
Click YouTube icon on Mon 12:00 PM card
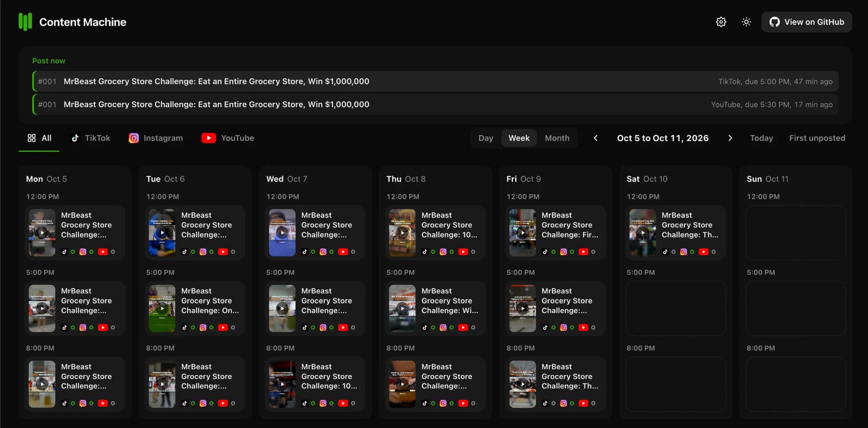pos(103,252)
